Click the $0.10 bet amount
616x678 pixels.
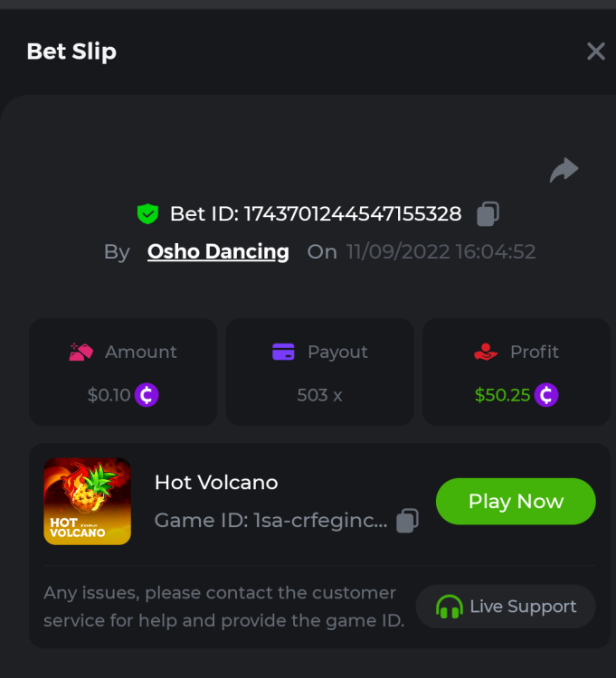pos(109,395)
